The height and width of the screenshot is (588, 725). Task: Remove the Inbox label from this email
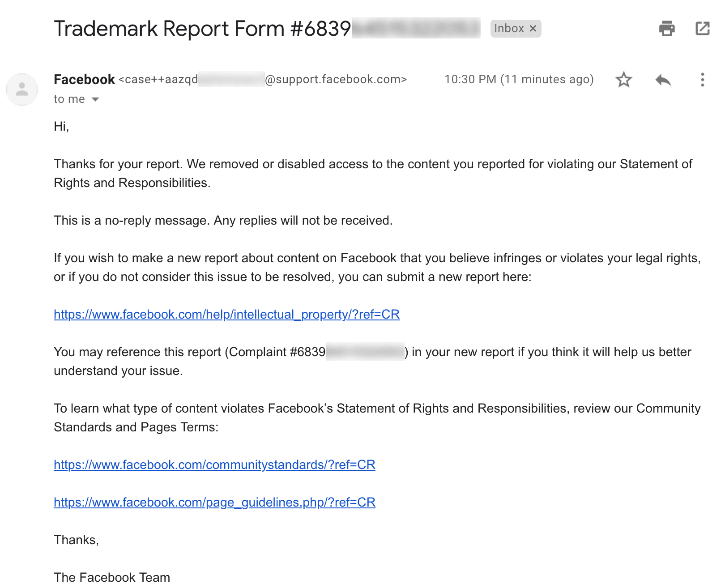[x=533, y=28]
